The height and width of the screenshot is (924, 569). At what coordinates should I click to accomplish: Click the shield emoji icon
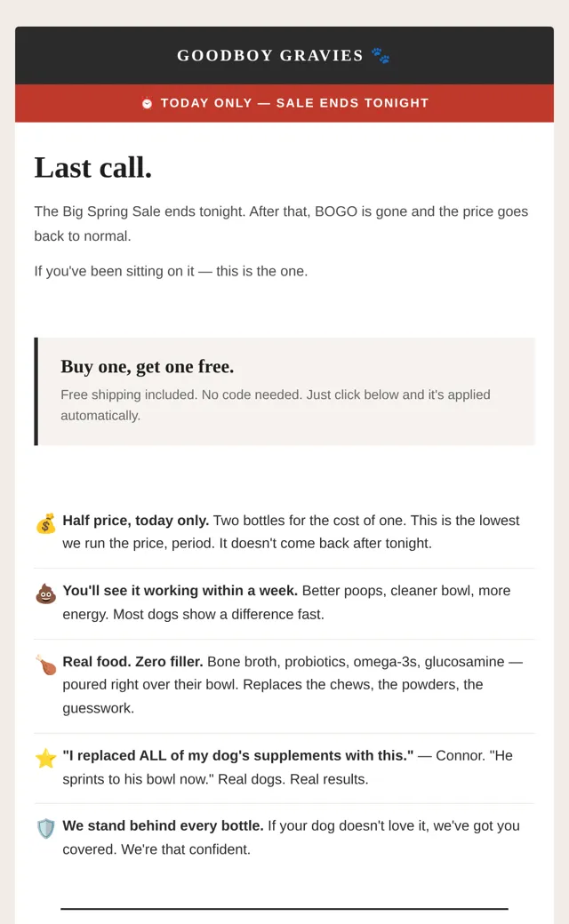[x=46, y=829]
